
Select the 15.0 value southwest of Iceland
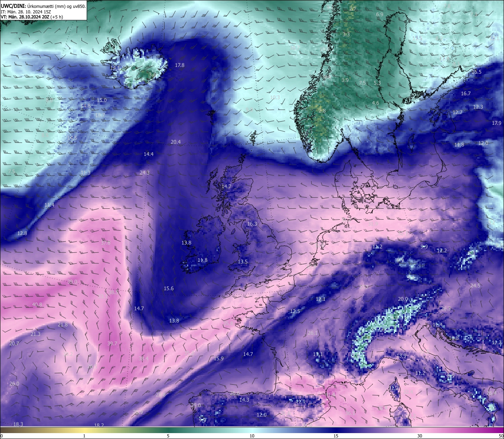click(102, 100)
